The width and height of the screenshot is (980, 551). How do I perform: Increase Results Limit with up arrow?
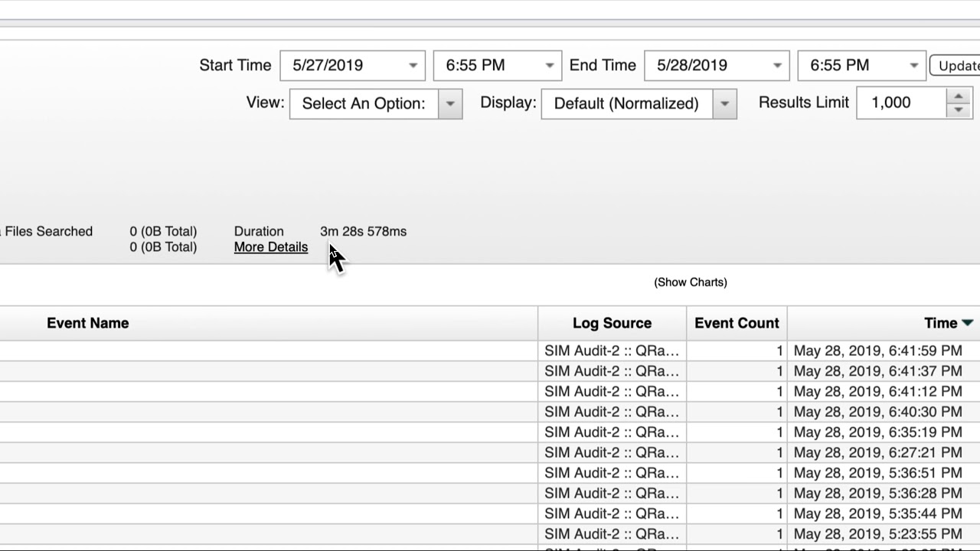coord(959,96)
